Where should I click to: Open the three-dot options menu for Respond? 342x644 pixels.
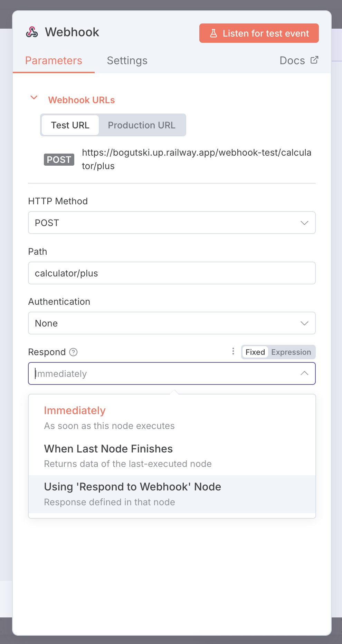tap(233, 351)
